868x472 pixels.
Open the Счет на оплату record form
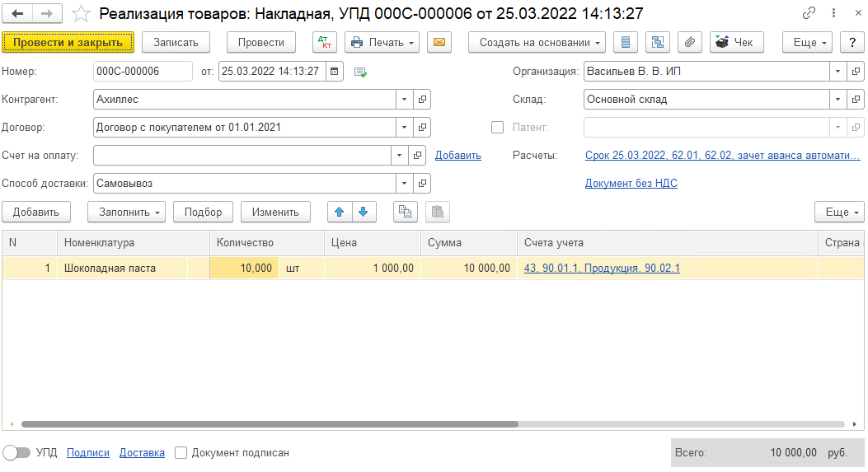(x=417, y=156)
